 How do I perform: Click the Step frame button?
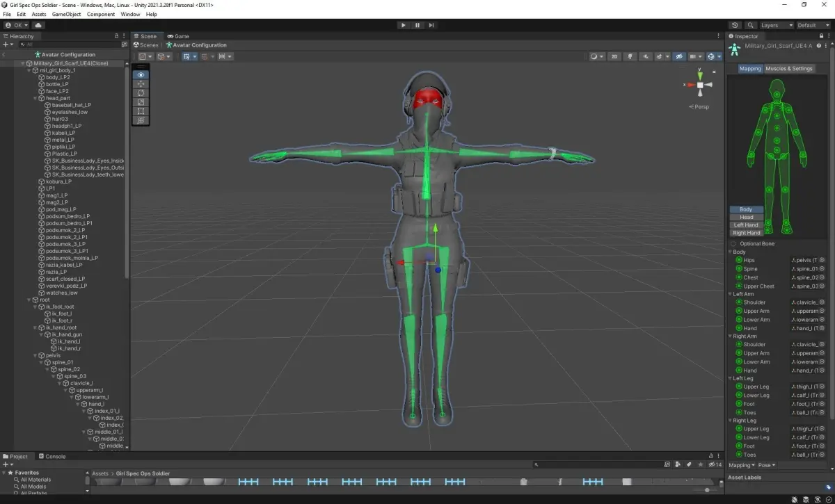point(431,25)
